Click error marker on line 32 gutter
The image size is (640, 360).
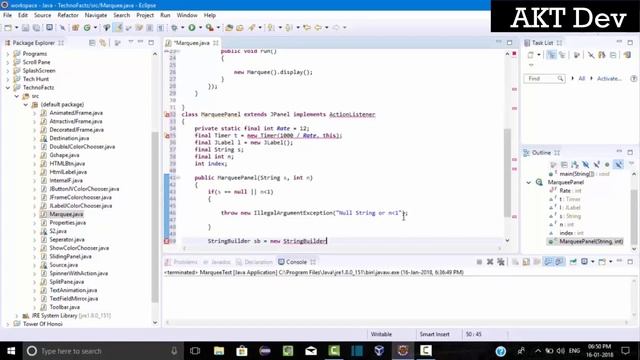click(167, 114)
